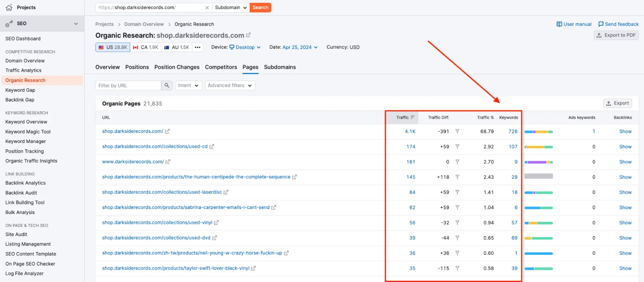This screenshot has width=644, height=282.
Task: Open external link icon for sabrina-carpenter row
Action: tap(274, 207)
